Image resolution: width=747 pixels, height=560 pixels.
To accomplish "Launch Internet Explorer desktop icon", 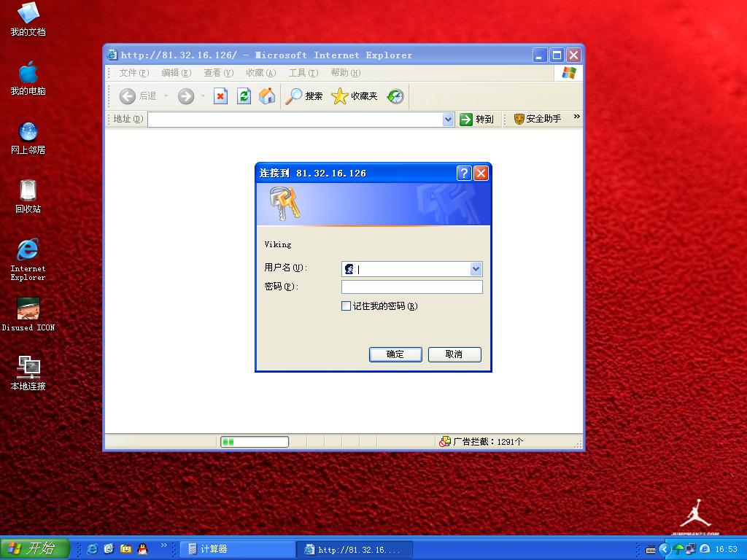I will [x=28, y=260].
